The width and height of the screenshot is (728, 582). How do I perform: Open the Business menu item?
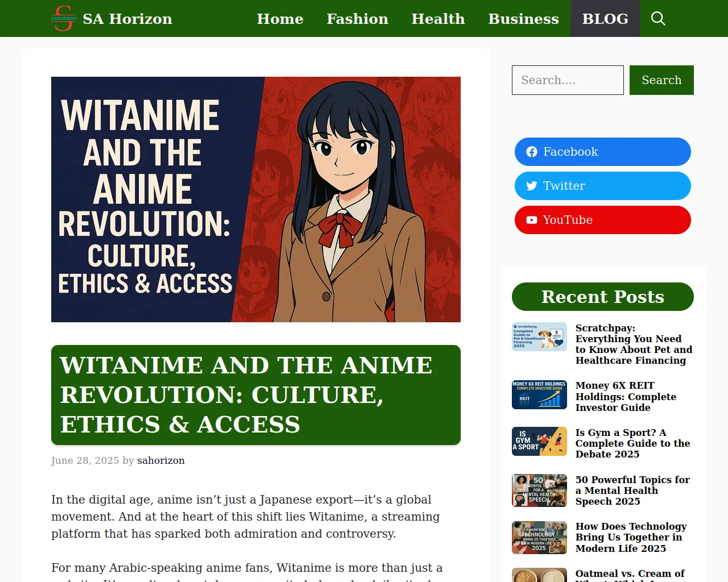click(x=523, y=19)
